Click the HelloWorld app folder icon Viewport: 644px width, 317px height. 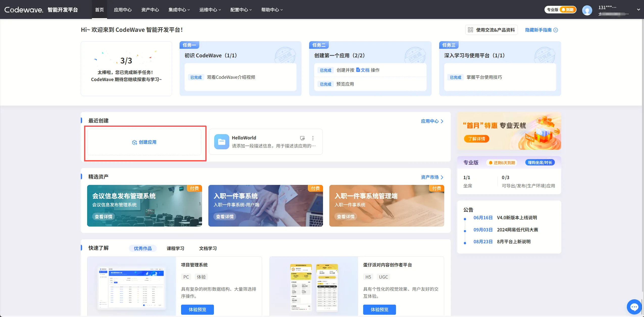coord(221,142)
